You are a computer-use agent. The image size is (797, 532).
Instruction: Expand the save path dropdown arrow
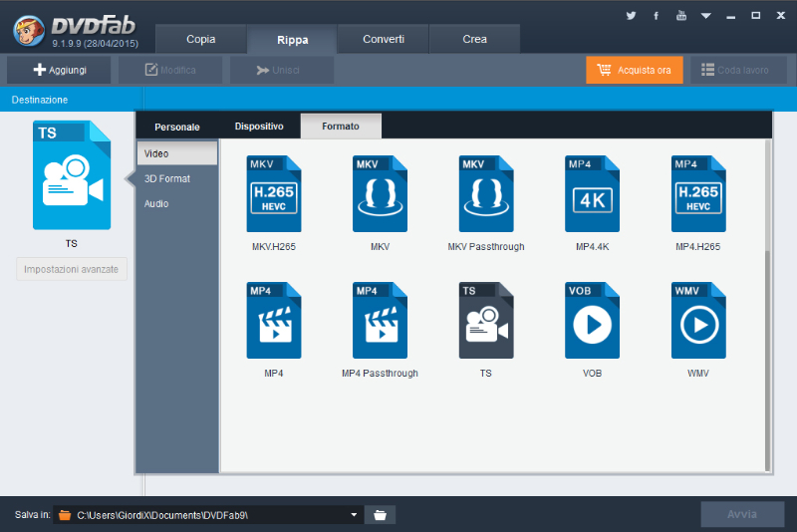(x=354, y=514)
